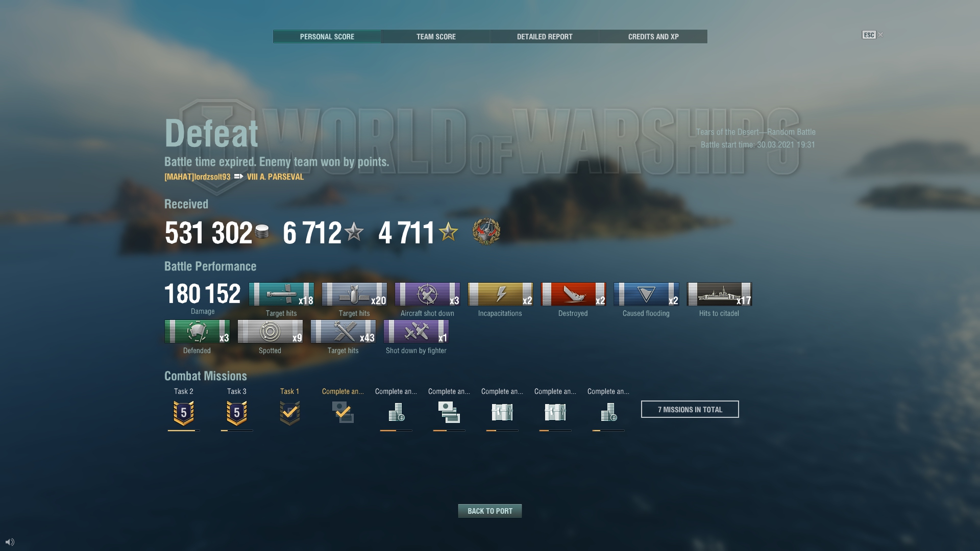
Task: Click the Defended ribbon icon
Action: click(197, 332)
